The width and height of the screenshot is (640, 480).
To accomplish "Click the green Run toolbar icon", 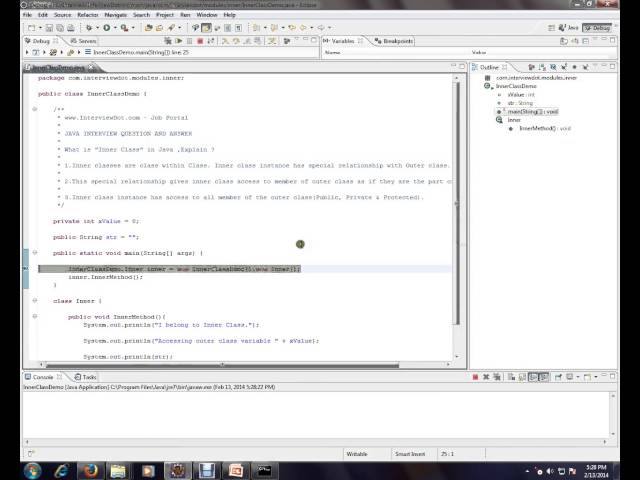I will 107,28.
